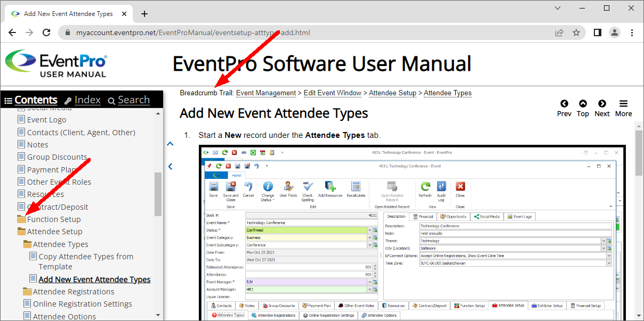Open the Group Discounts topic
The height and width of the screenshot is (321, 644).
pyautogui.click(x=57, y=157)
